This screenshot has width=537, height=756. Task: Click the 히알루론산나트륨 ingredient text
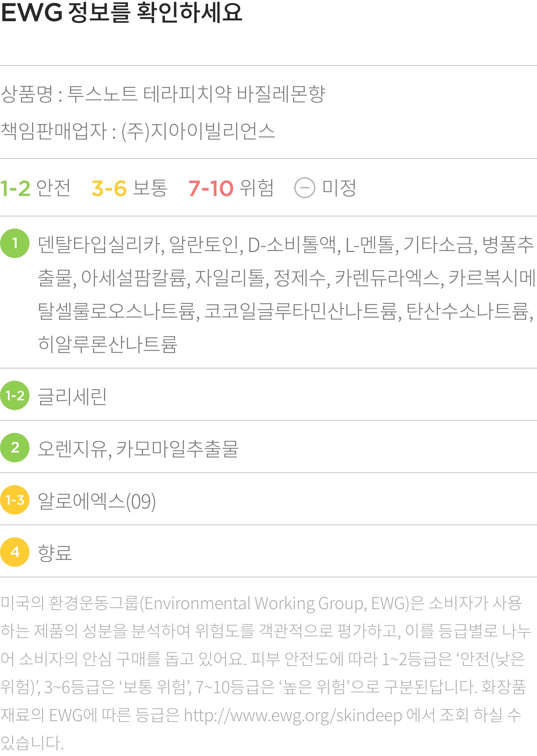click(108, 344)
